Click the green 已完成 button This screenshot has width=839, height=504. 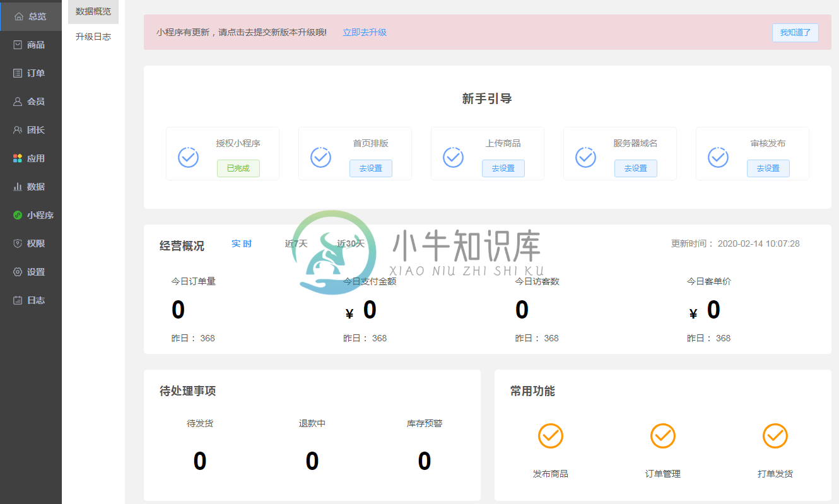(x=238, y=168)
